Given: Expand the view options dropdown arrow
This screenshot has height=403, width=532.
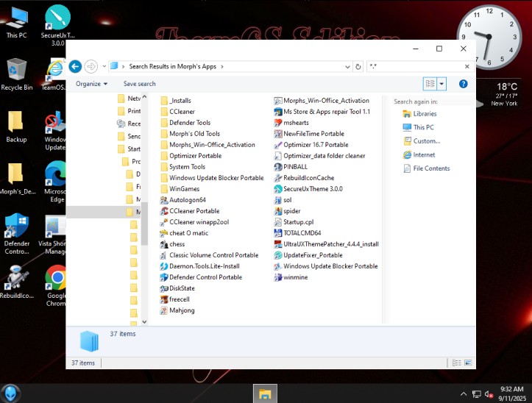Looking at the screenshot, I should [x=441, y=84].
